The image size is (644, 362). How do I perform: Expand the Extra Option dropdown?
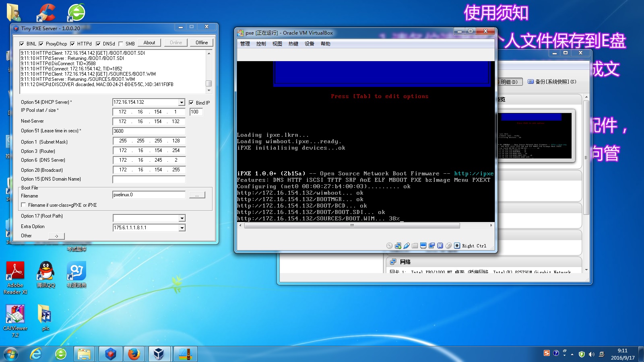coord(182,228)
